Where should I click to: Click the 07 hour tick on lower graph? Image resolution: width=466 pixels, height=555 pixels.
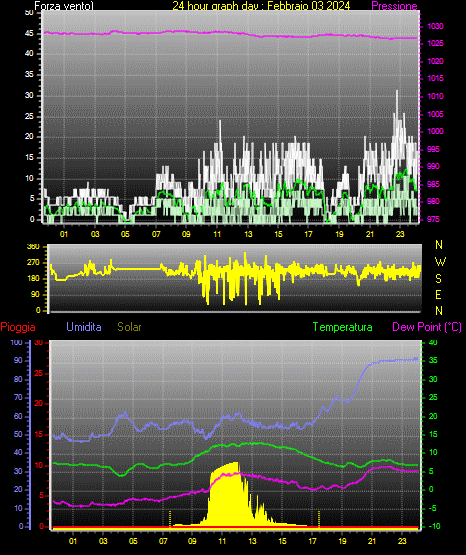click(163, 541)
